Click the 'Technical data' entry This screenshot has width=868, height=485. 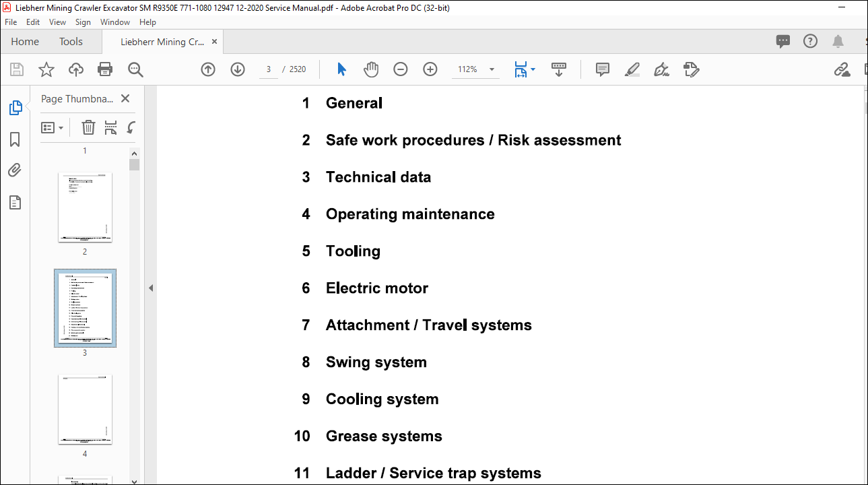[x=378, y=177]
